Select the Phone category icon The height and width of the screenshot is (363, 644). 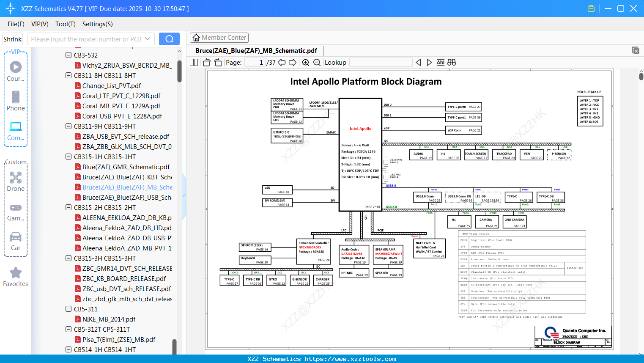tap(16, 97)
